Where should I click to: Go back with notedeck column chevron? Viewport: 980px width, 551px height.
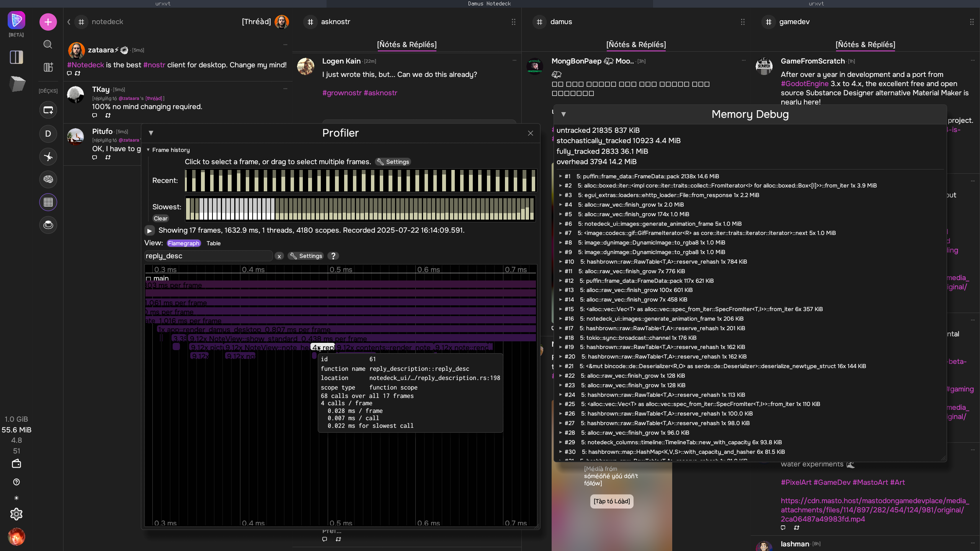[69, 22]
